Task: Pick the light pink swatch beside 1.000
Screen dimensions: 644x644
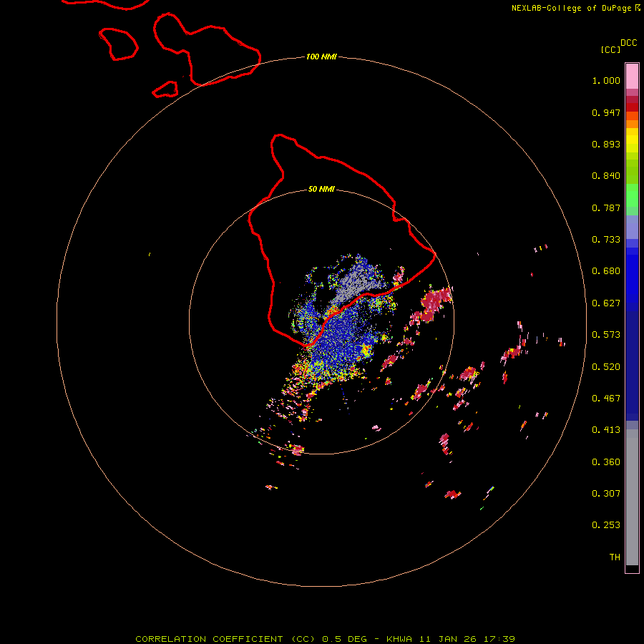Action: tap(632, 77)
